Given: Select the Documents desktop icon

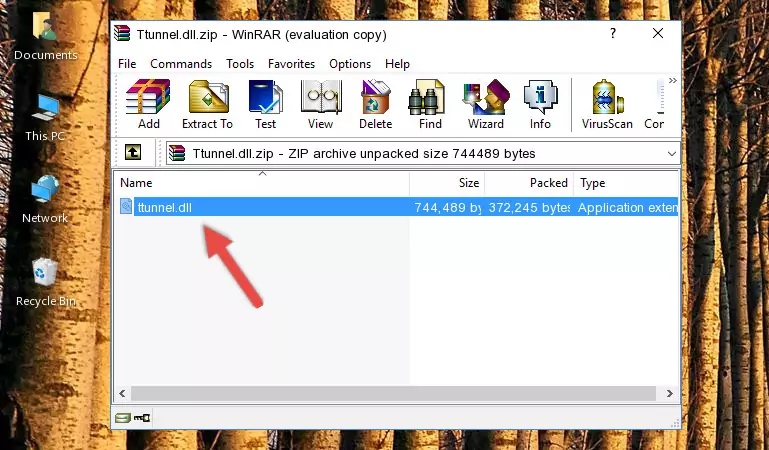Looking at the screenshot, I should click(x=46, y=36).
